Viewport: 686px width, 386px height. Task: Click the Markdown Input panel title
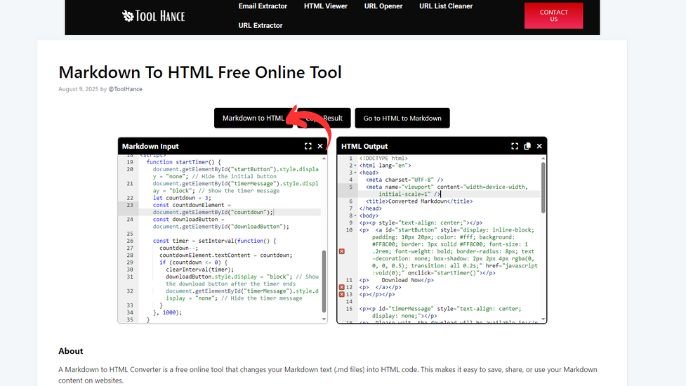tap(150, 146)
